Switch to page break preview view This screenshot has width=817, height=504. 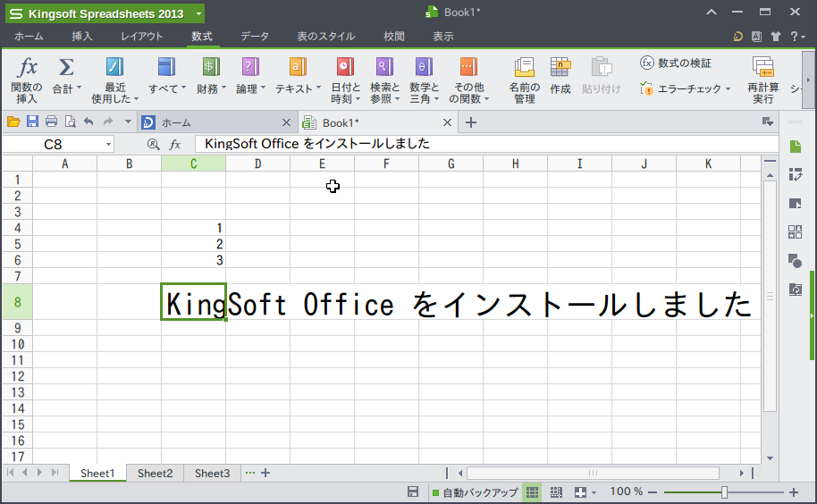pyautogui.click(x=556, y=492)
